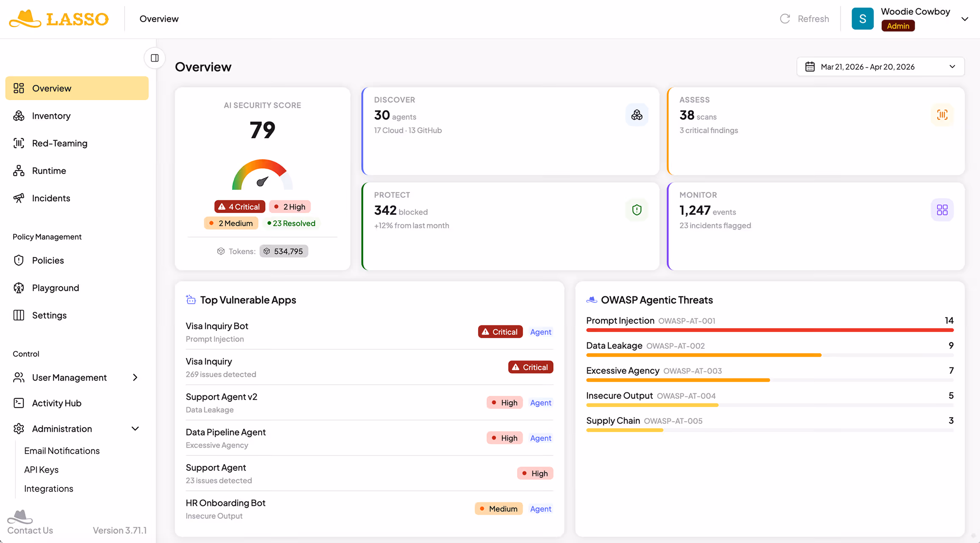This screenshot has width=980, height=543.
Task: Click the Insecure Output OWASP-AT-004 entry
Action: point(770,399)
